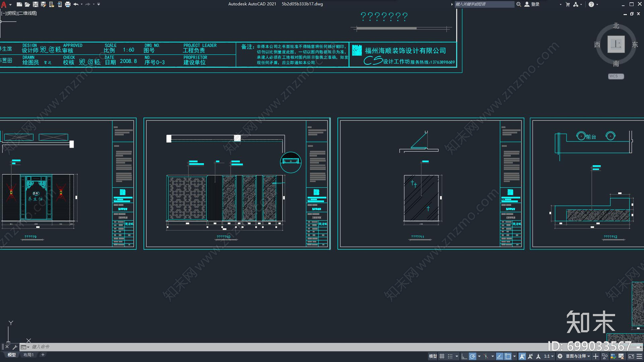This screenshot has height=362, width=644.
Task: Switch to the 布局1 layout tab
Action: [28, 355]
